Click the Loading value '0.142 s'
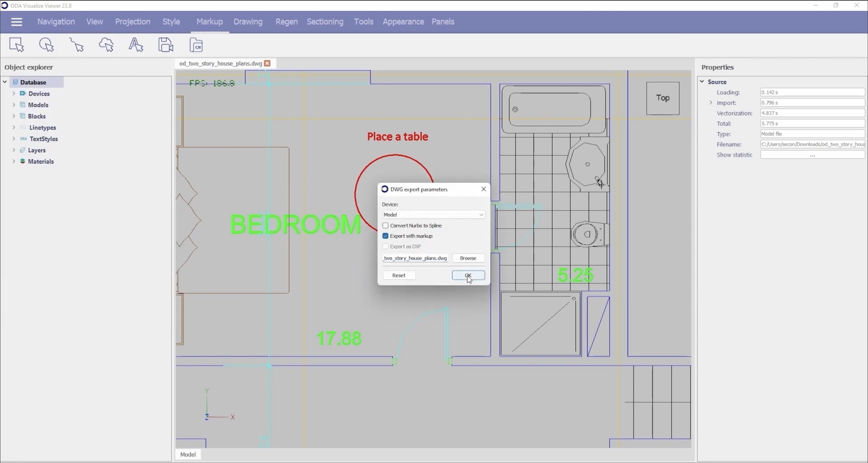The width and height of the screenshot is (868, 463). [813, 92]
